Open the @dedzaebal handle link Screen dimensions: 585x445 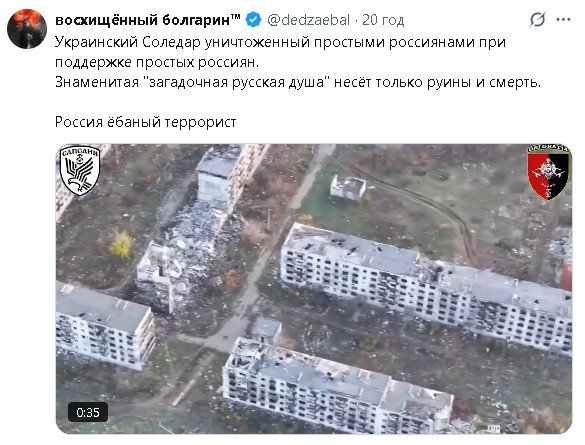(308, 20)
